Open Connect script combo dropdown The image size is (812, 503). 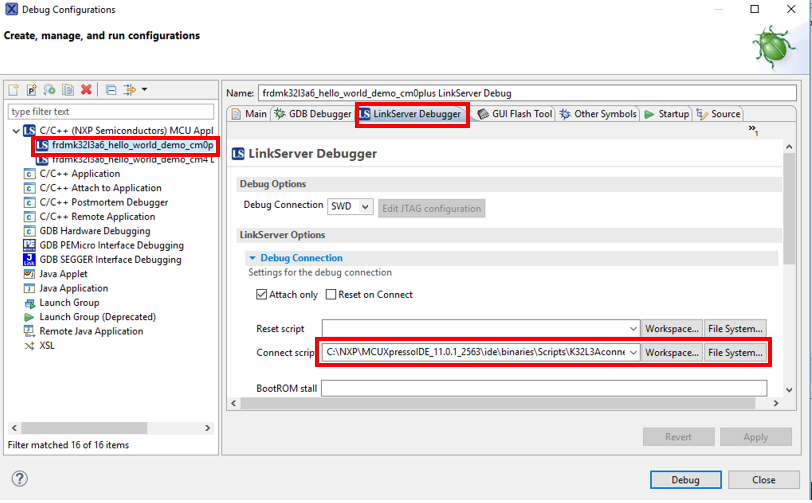tap(633, 353)
